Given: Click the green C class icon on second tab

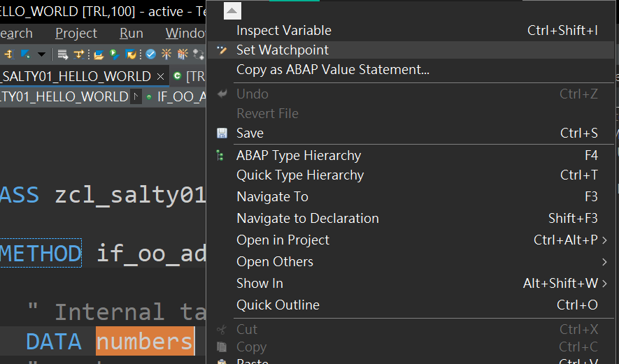Looking at the screenshot, I should [178, 76].
